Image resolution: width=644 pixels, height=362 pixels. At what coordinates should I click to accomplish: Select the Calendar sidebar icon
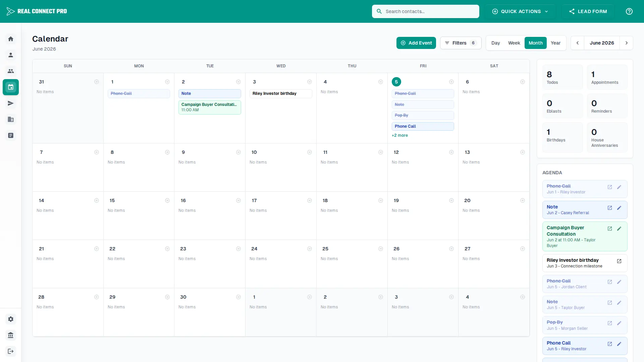(x=11, y=87)
